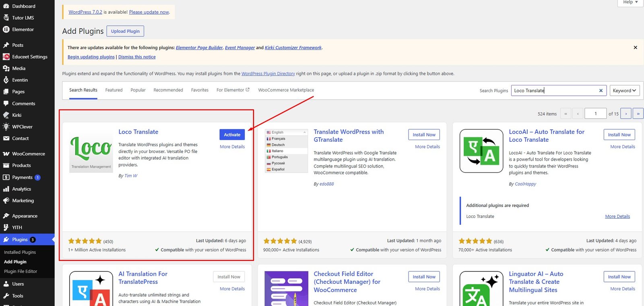Expand the Help dropdown tab
This screenshot has height=306, width=644.
631,2
